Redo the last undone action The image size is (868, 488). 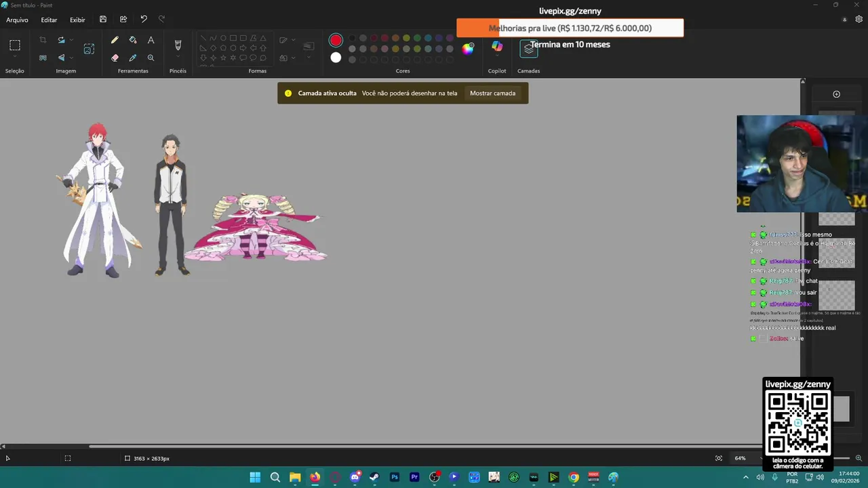(161, 20)
